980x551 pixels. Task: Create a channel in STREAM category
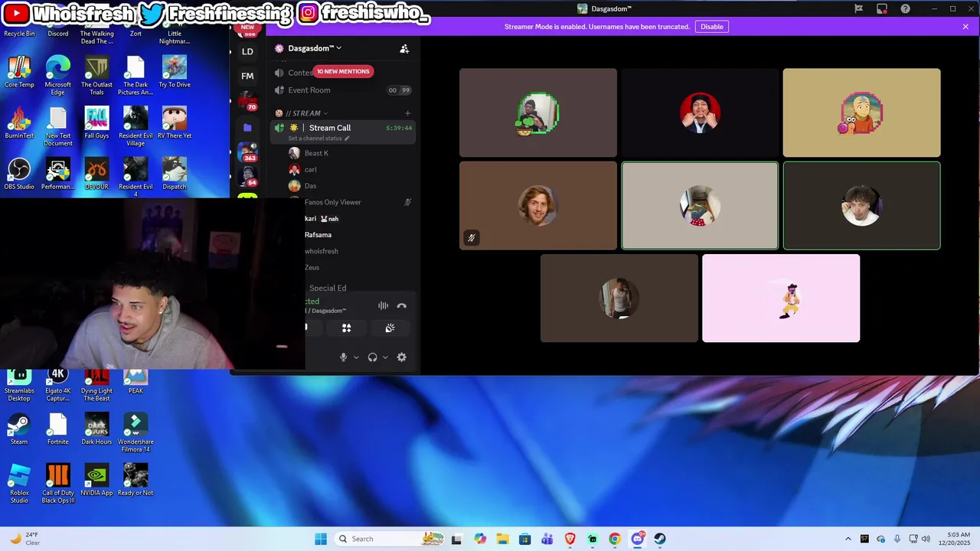[407, 113]
